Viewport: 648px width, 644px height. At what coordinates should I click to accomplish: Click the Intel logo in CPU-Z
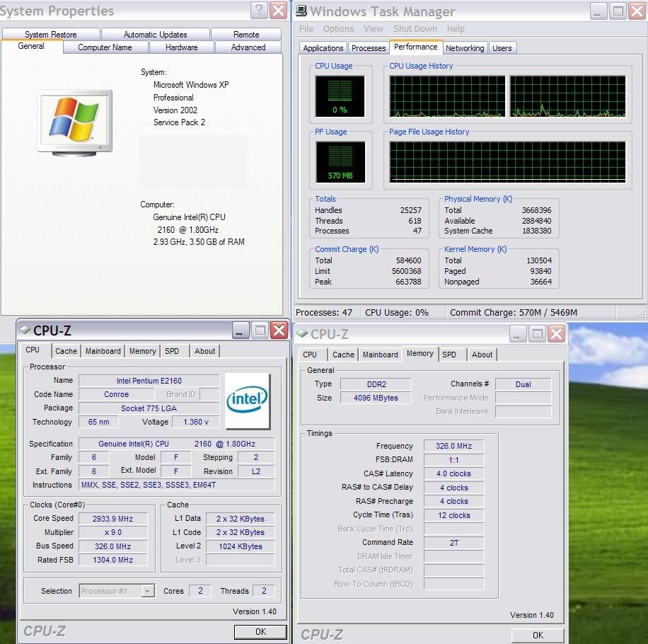point(248,401)
